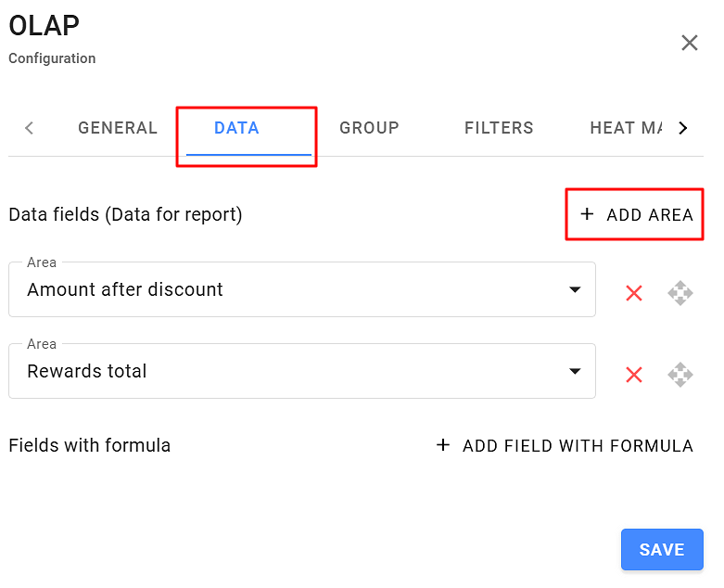Viewport: 724px width, 588px height.
Task: Click the plus icon beside Add Field With Formula
Action: [443, 446]
